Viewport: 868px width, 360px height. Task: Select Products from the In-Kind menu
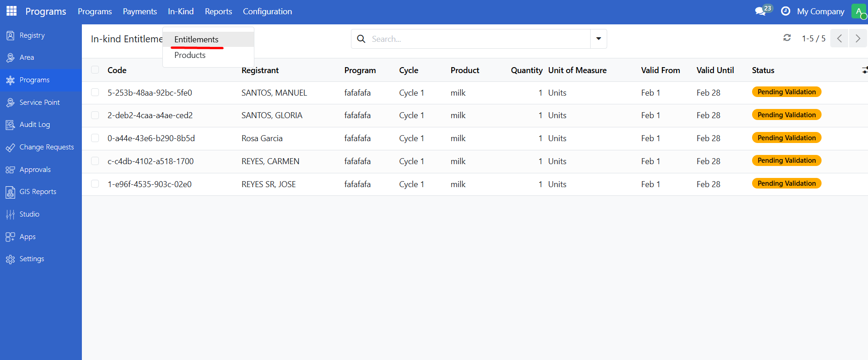tap(190, 55)
